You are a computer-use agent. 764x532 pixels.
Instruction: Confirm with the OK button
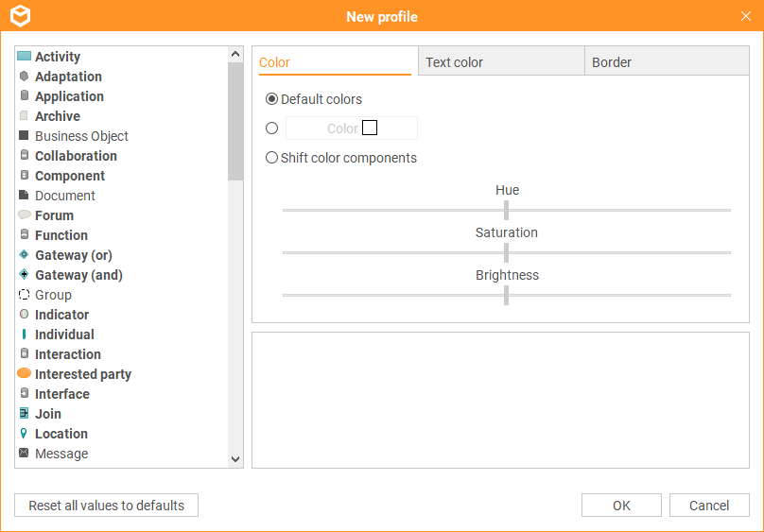(x=621, y=506)
